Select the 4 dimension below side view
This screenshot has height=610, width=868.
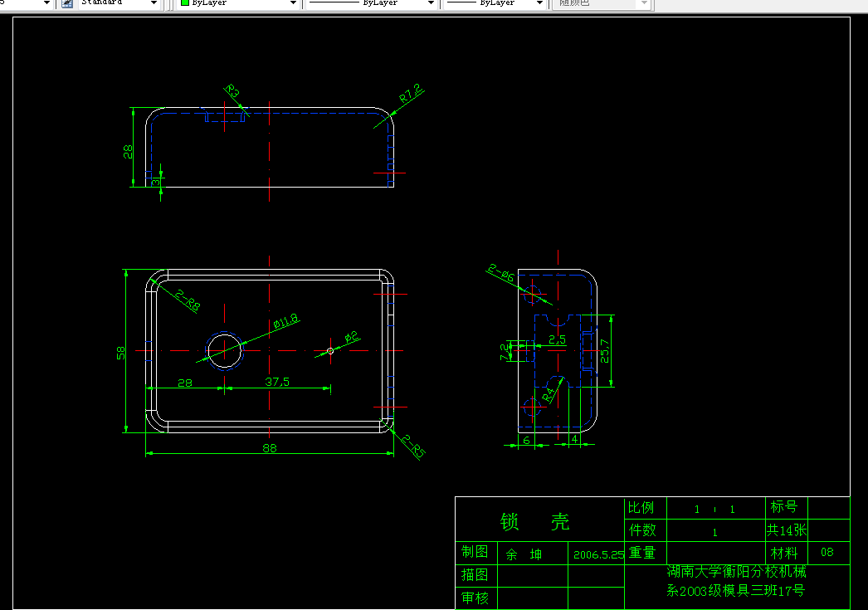tap(574, 439)
